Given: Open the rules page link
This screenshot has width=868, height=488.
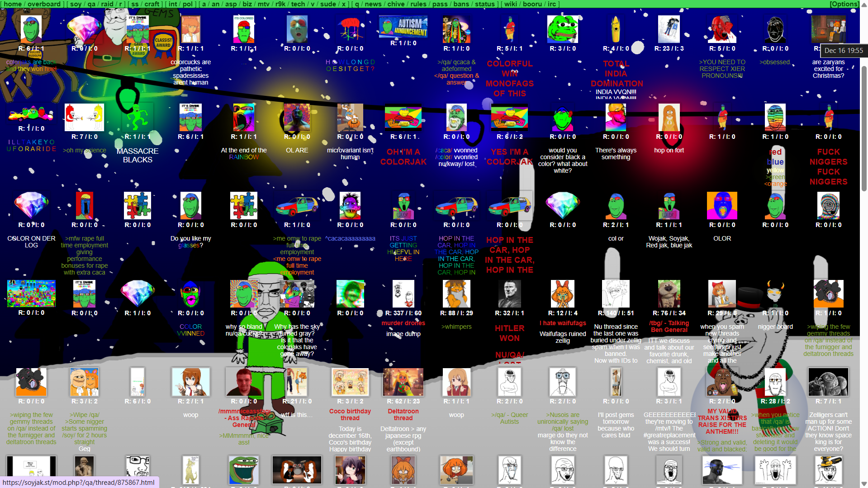Looking at the screenshot, I should pyautogui.click(x=418, y=4).
